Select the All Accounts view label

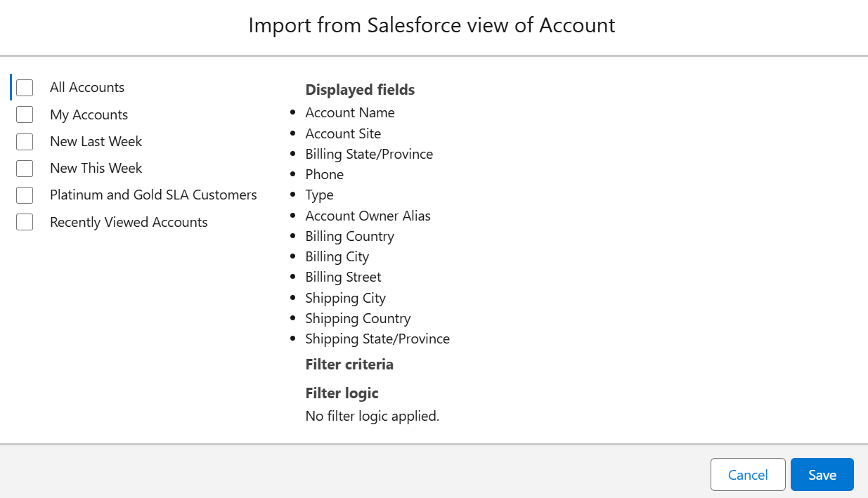[x=86, y=87]
